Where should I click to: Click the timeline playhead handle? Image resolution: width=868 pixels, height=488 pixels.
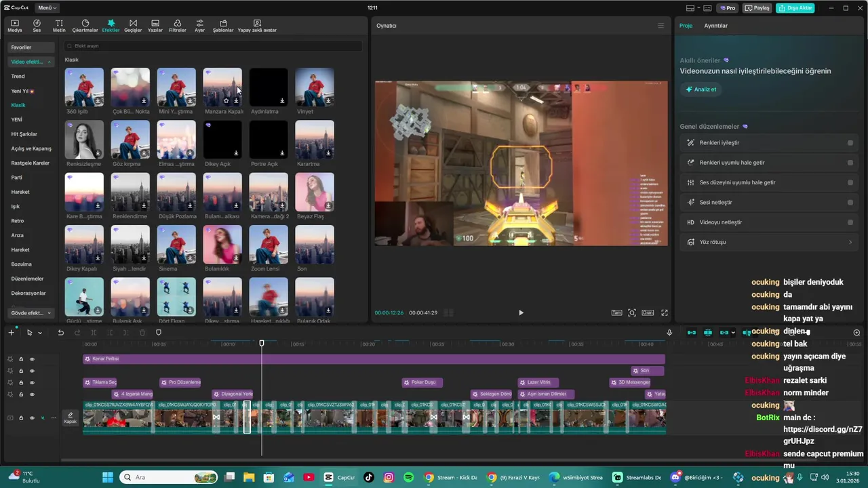[x=262, y=343]
